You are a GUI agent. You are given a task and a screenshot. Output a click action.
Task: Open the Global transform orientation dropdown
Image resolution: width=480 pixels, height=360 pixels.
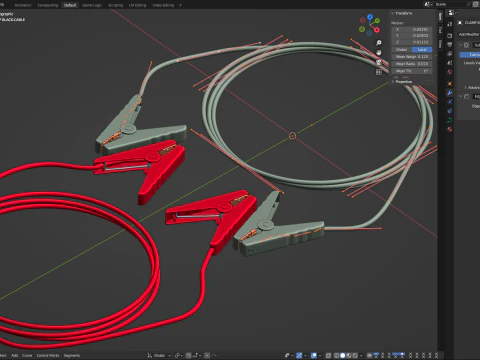(159, 355)
